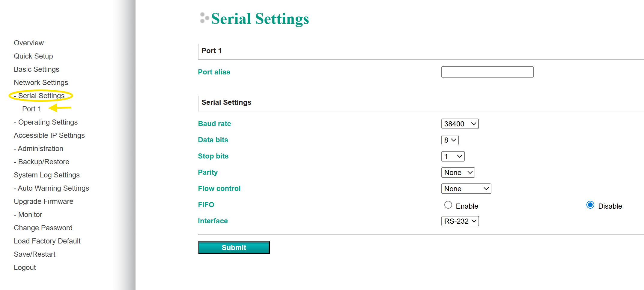644x290 pixels.
Task: Expand the Administration menu section
Action: [40, 149]
